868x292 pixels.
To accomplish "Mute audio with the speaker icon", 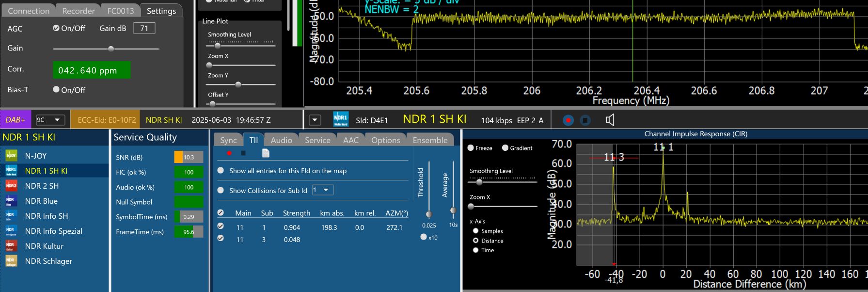I will coord(610,120).
